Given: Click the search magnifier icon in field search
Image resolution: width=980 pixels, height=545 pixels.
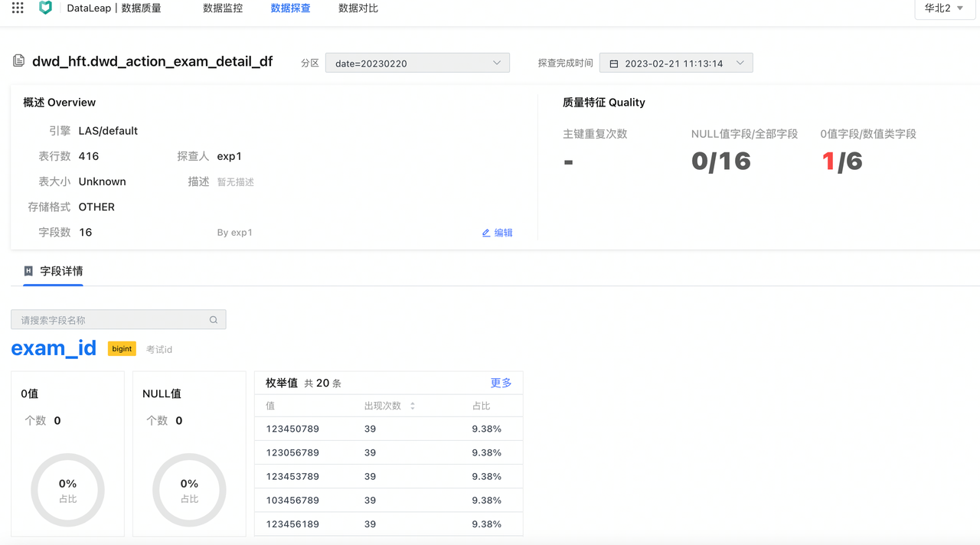Looking at the screenshot, I should click(214, 320).
